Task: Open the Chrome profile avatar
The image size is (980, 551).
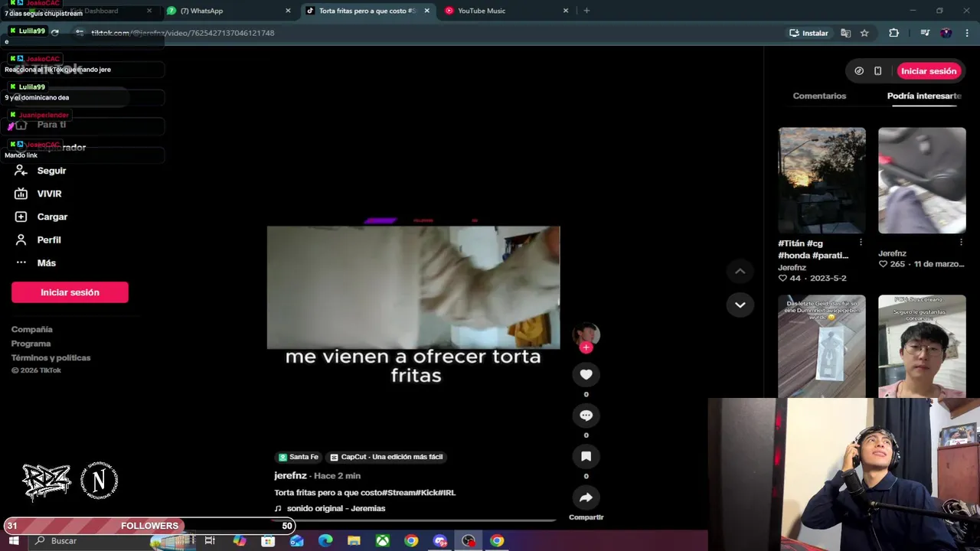Action: [x=946, y=33]
